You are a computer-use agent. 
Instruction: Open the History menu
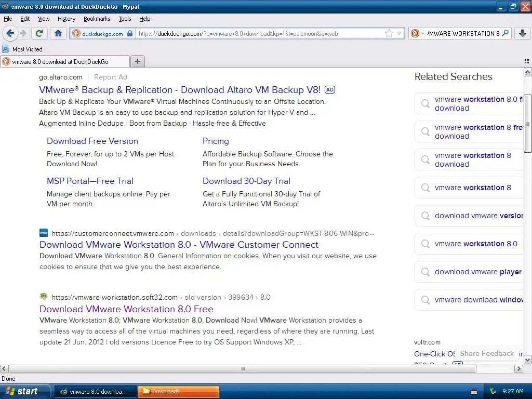tap(66, 19)
